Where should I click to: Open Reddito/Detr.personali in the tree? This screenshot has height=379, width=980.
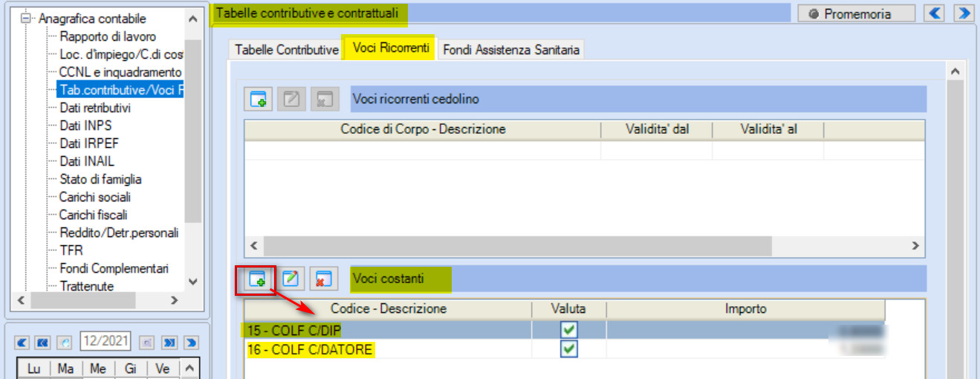coord(119,233)
